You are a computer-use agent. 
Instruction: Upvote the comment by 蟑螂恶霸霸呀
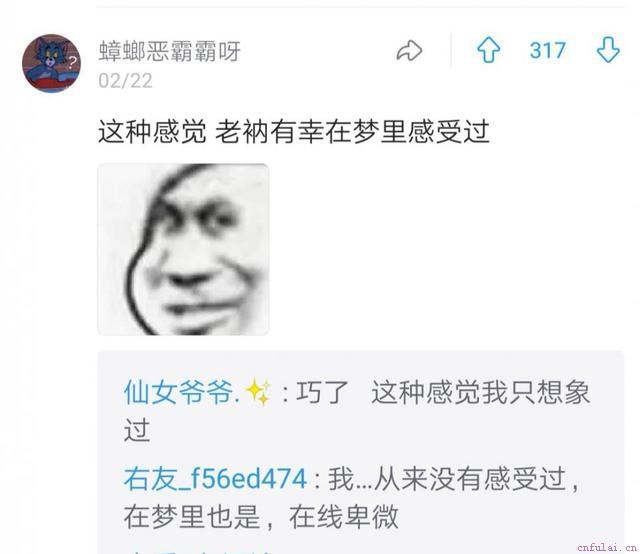pyautogui.click(x=488, y=50)
